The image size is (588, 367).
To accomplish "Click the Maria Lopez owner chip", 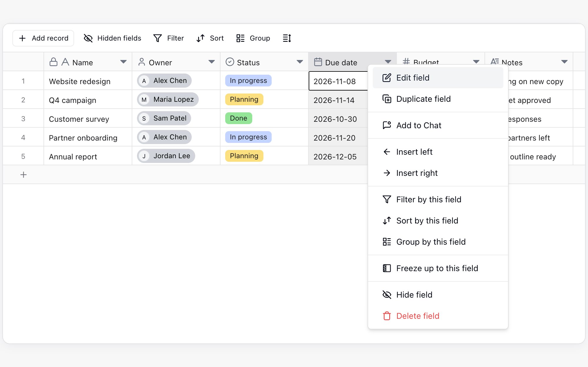I will 168,99.
